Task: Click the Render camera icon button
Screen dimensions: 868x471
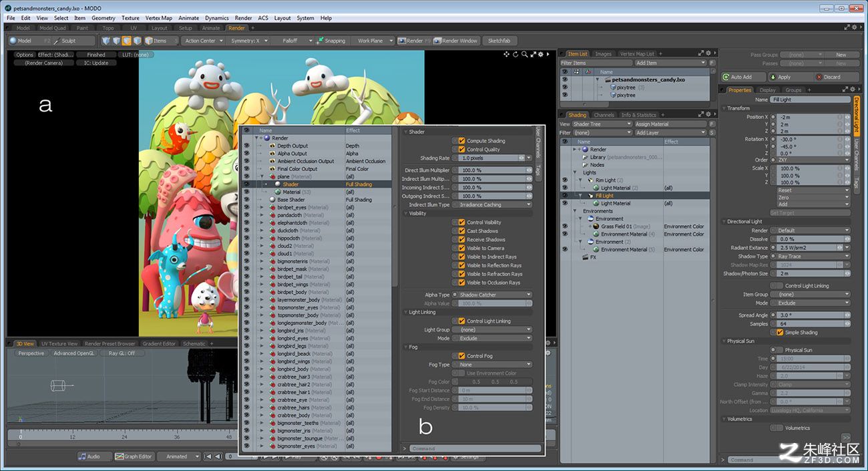Action: [401, 41]
